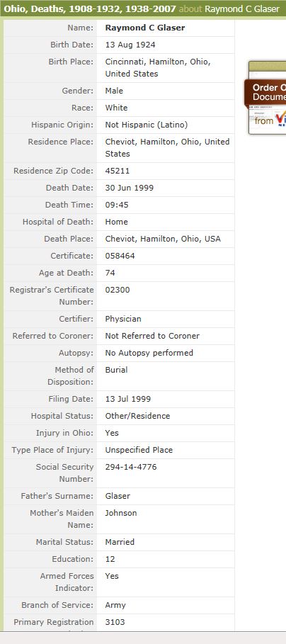The width and height of the screenshot is (286, 644).
Task: Click the bold name Raymond C Glaser
Action: (145, 28)
